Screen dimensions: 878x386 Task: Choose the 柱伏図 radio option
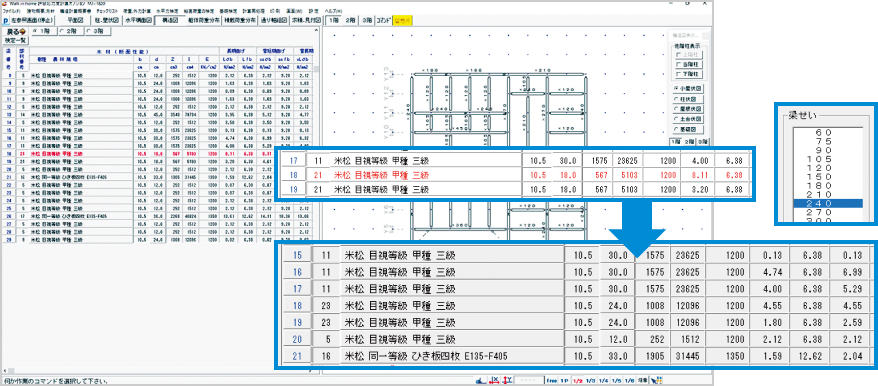(x=688, y=99)
